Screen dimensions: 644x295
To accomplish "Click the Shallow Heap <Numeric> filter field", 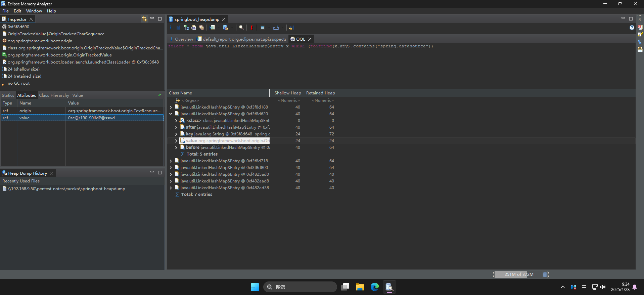I will click(x=288, y=100).
